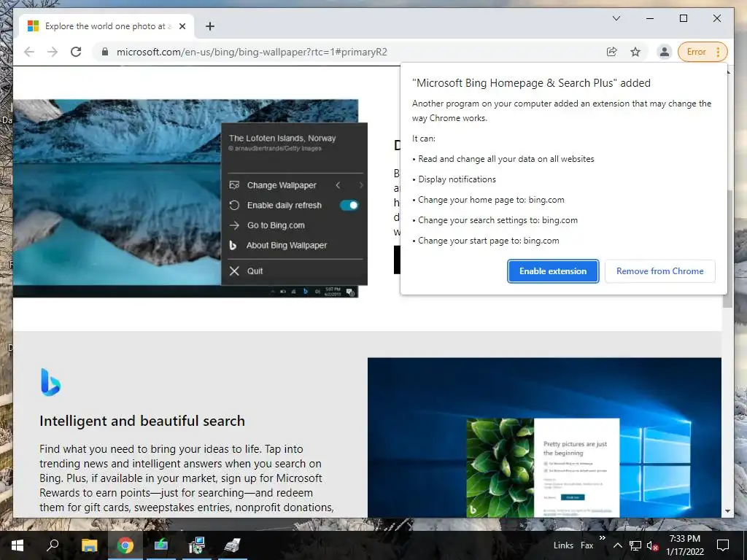Click the muted volume tray icon
The height and width of the screenshot is (560, 747).
653,545
